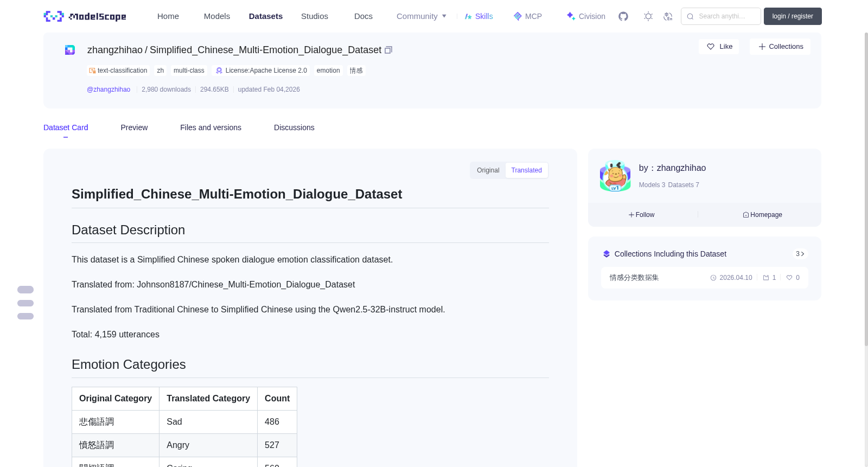868x467 pixels.
Task: Open zhangzhihao's avatar thumbnail
Action: point(615,176)
